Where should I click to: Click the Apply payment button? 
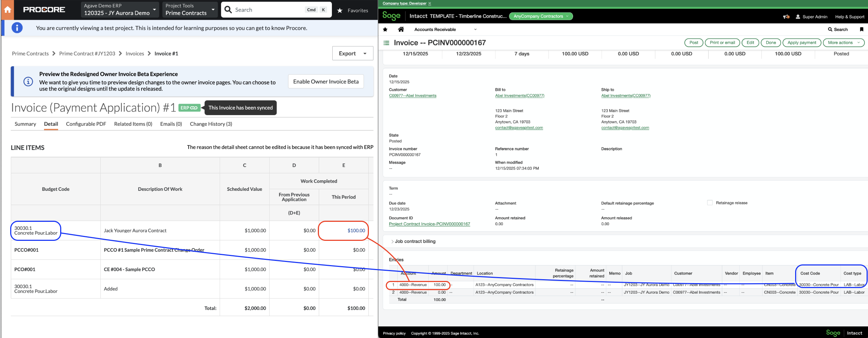tap(802, 43)
